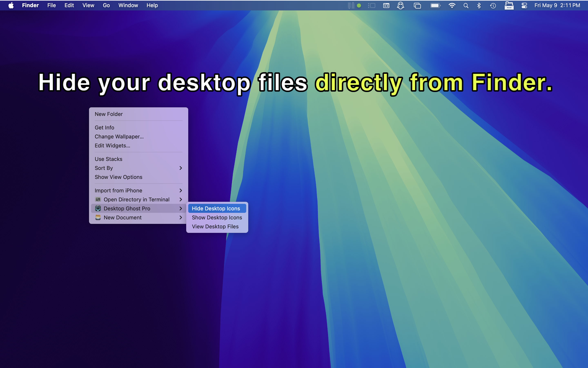Open the Import from iPhone entry
This screenshot has width=588, height=368.
[x=138, y=190]
